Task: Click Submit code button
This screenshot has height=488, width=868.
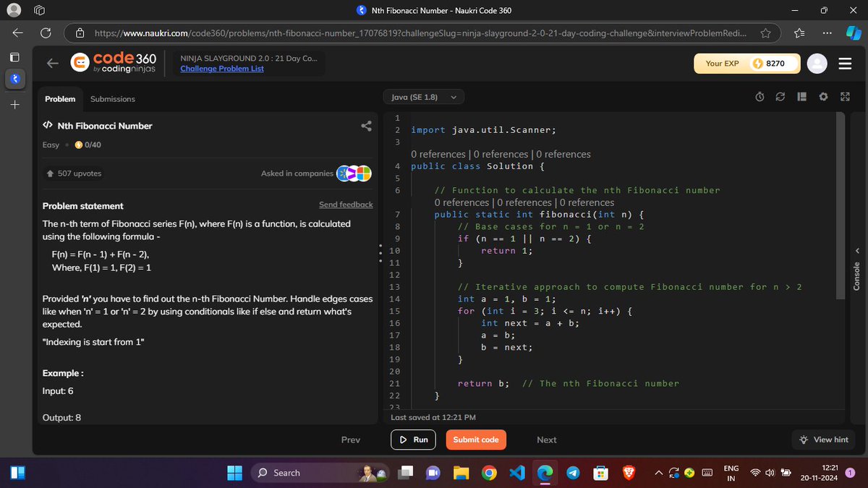Action: (476, 440)
